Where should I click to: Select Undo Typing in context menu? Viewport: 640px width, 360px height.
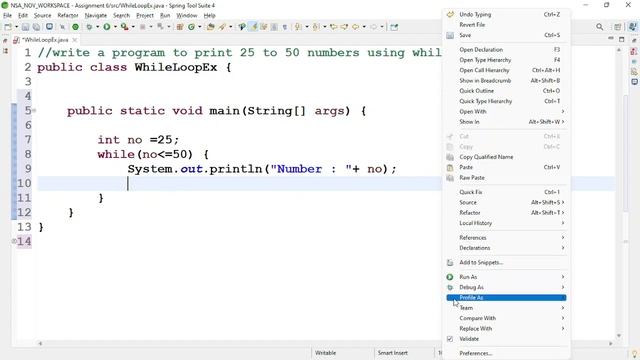click(x=506, y=14)
